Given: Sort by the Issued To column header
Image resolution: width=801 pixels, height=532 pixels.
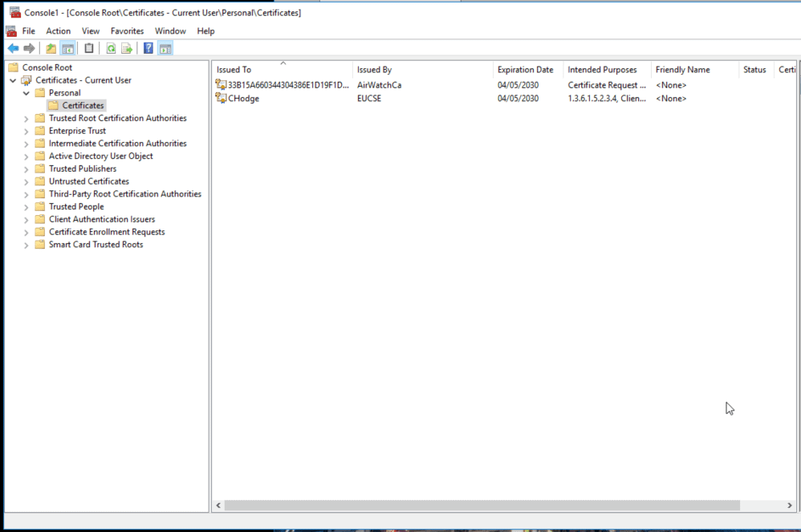Looking at the screenshot, I should click(283, 70).
